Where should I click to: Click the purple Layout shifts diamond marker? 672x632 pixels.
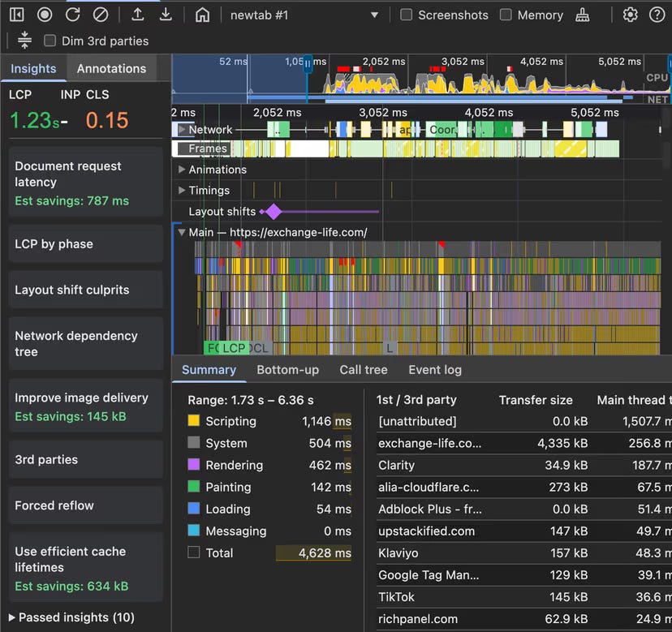274,212
